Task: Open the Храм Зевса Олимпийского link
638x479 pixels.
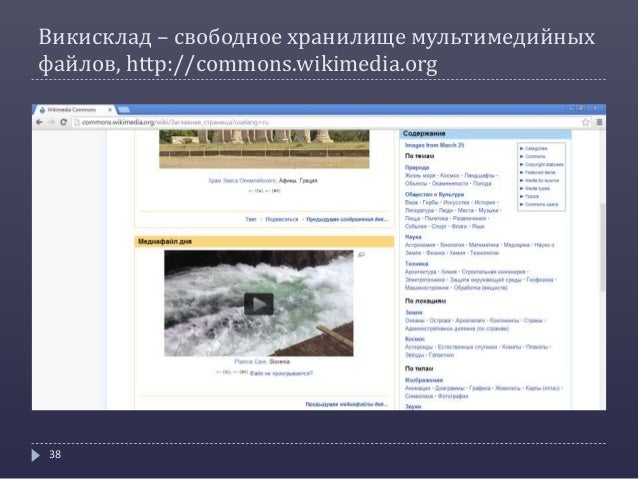Action: click(243, 180)
